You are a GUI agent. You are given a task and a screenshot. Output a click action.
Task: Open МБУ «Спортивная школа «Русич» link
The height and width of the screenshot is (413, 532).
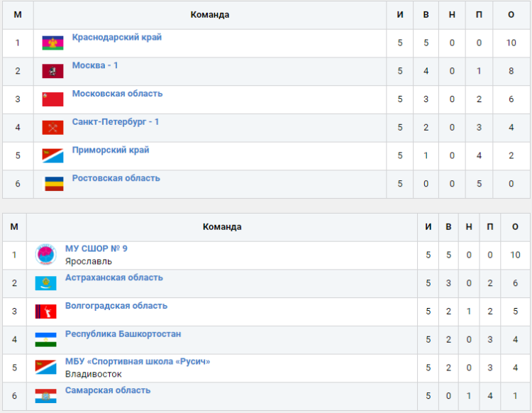click(x=138, y=362)
